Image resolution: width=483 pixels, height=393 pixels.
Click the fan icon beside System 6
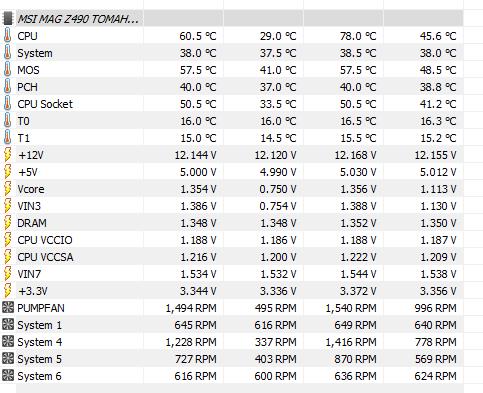(8, 376)
